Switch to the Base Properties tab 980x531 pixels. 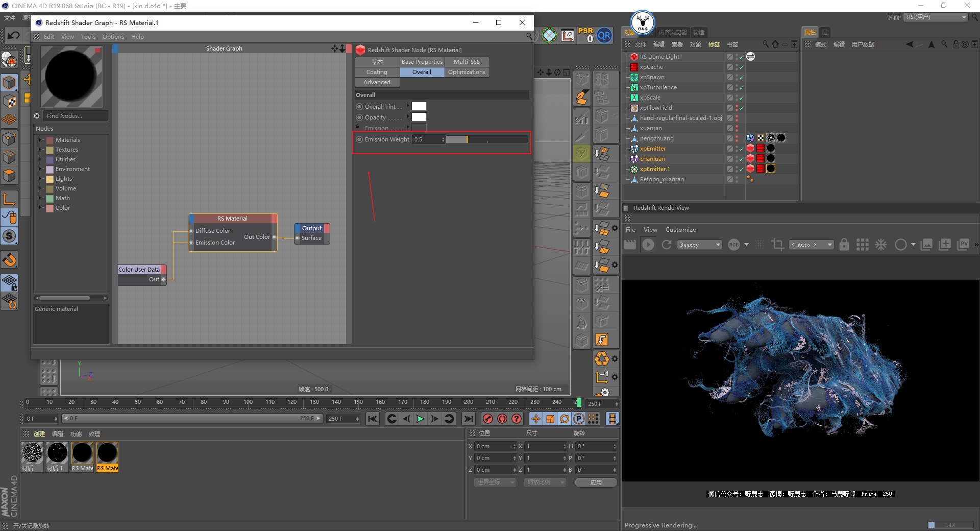click(422, 62)
